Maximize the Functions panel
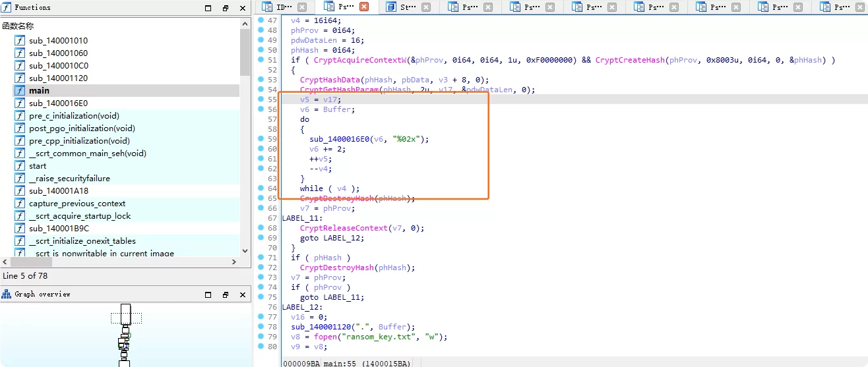The height and width of the screenshot is (367, 868). 208,8
